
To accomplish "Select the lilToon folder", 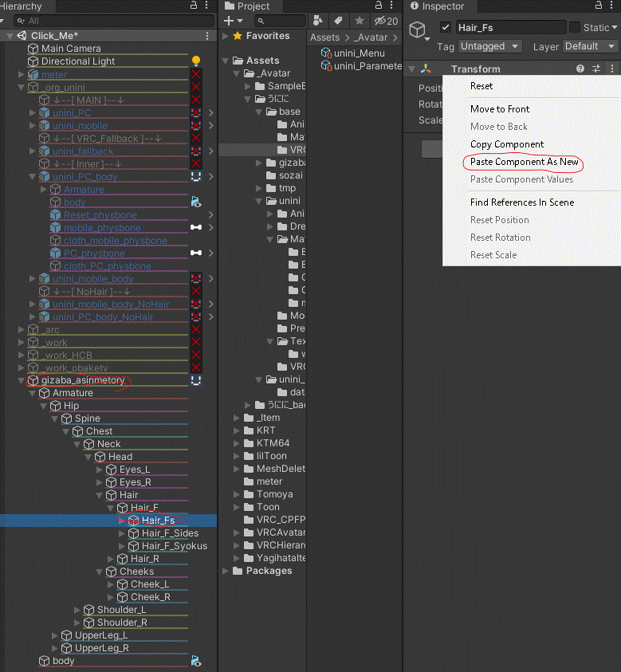I will point(272,456).
